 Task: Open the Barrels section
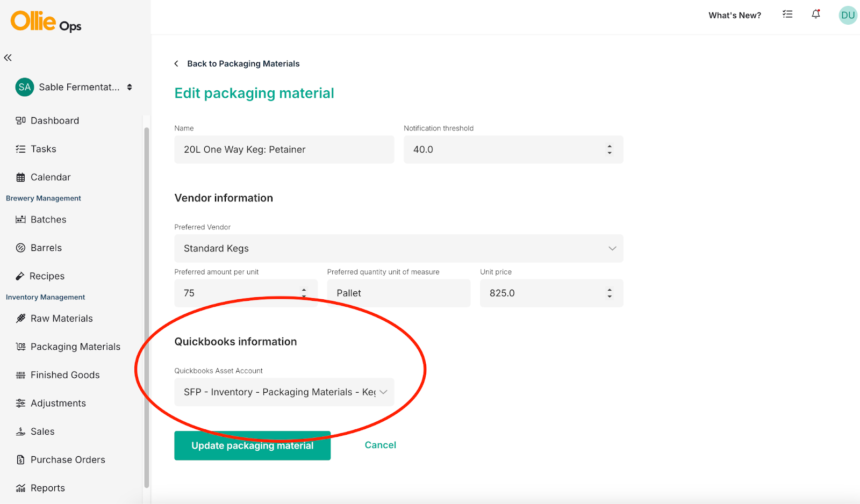tap(46, 248)
